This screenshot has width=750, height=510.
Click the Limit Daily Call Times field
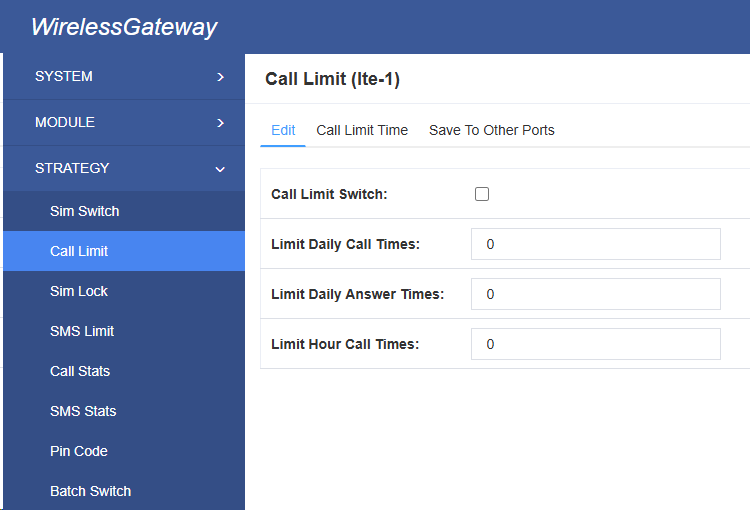(595, 244)
